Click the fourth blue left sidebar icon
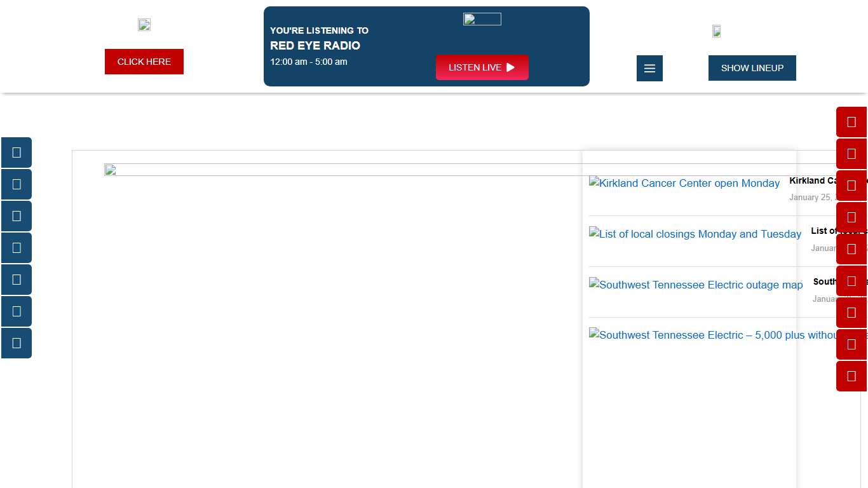The width and height of the screenshot is (868, 488). [17, 248]
